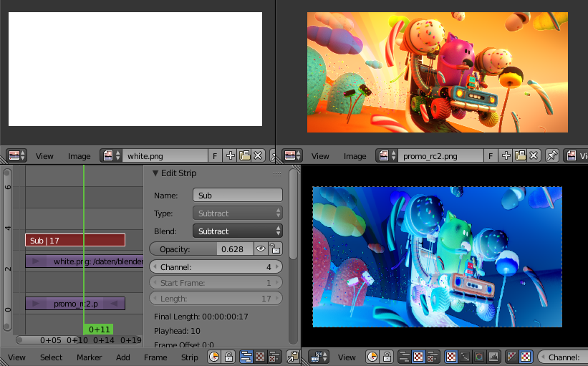Click the Edit Strip panel grip handle
588x366 pixels.
[x=277, y=174]
